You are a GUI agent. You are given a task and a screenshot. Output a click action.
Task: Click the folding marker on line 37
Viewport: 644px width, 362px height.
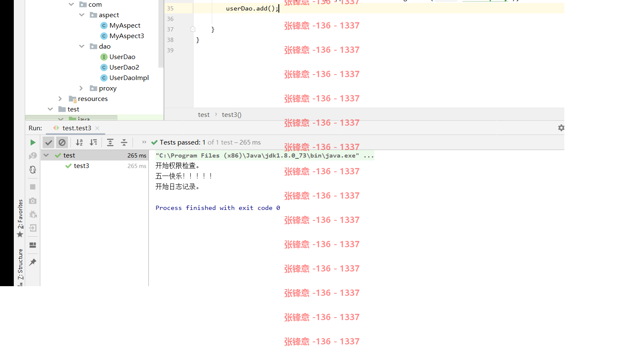[193, 29]
